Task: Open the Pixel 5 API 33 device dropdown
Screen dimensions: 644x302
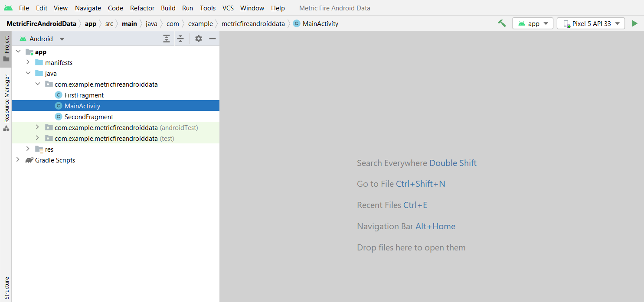Action: 591,23
